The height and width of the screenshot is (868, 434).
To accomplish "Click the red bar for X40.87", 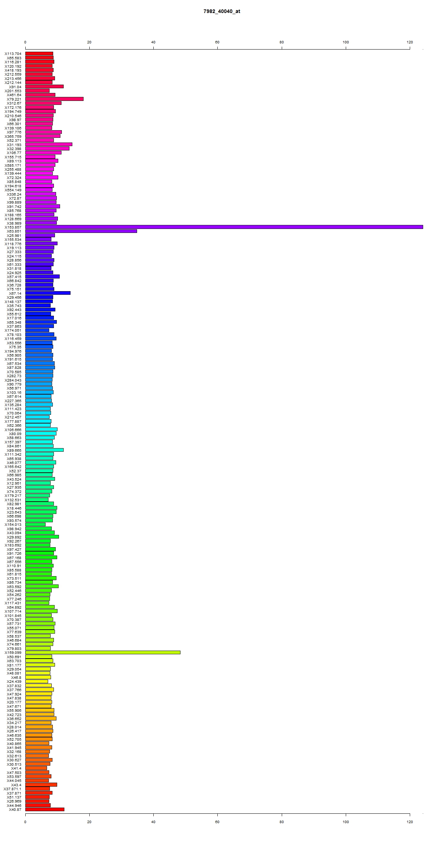I will [45, 809].
